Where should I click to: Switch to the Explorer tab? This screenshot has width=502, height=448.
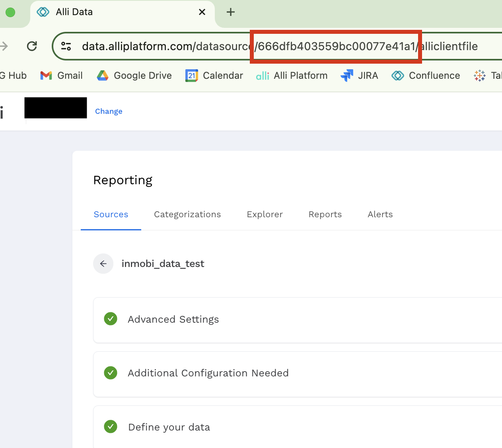(x=265, y=214)
